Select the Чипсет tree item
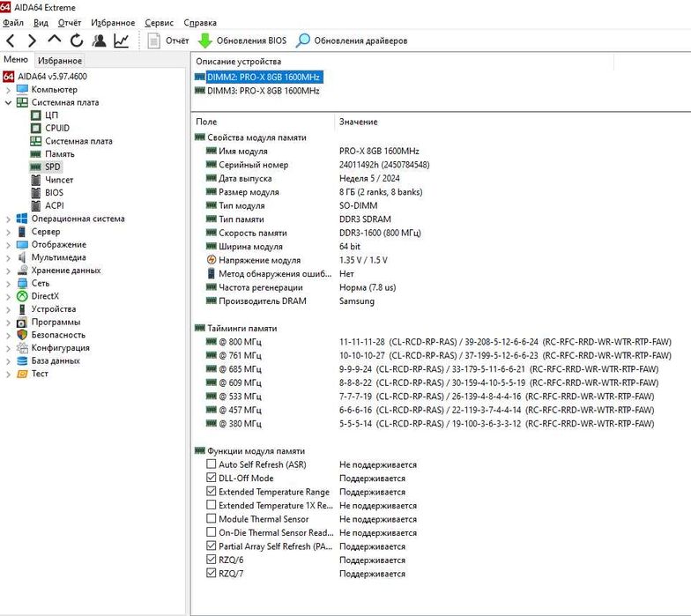This screenshot has width=691, height=616. (x=59, y=180)
